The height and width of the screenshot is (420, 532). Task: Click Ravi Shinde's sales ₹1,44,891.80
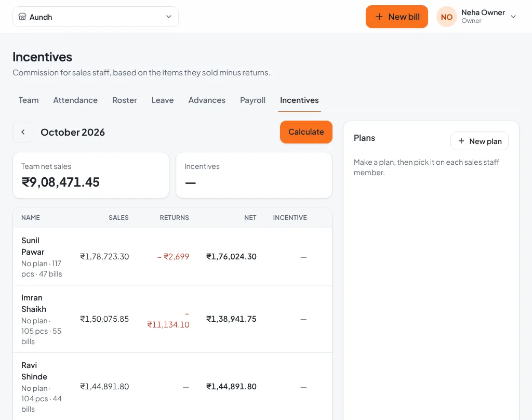(104, 387)
